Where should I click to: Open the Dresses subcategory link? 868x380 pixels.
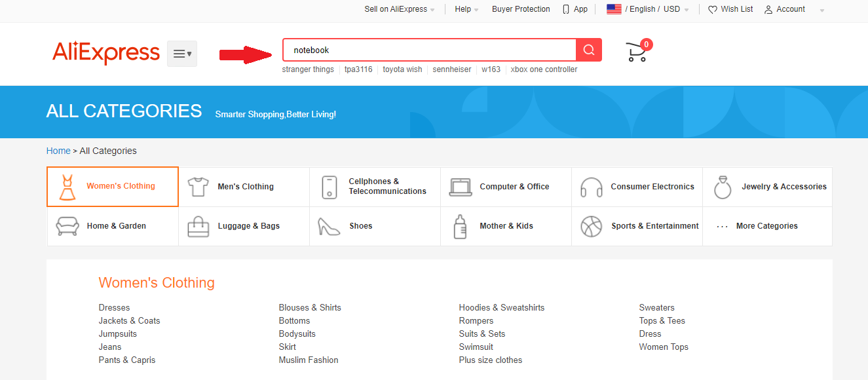(x=115, y=308)
